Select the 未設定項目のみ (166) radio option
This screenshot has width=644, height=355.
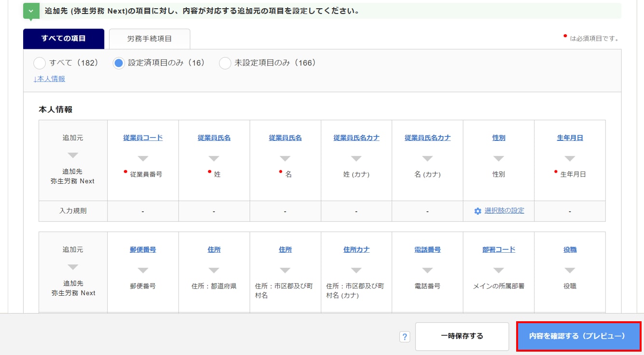pos(225,63)
